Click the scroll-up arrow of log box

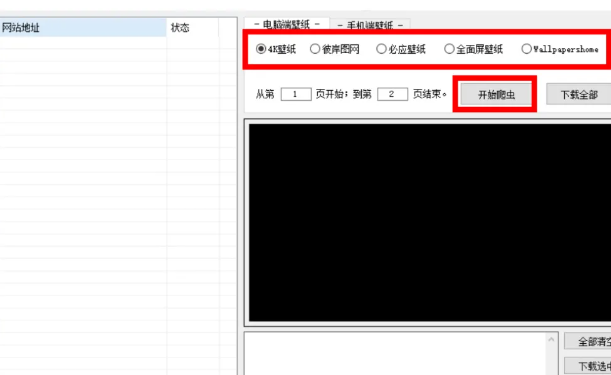click(551, 340)
